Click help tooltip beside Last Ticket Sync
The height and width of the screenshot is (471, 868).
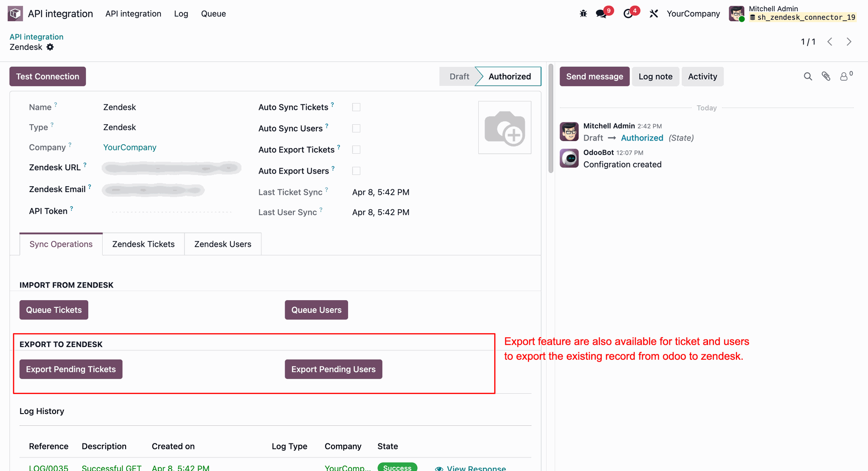[326, 189]
